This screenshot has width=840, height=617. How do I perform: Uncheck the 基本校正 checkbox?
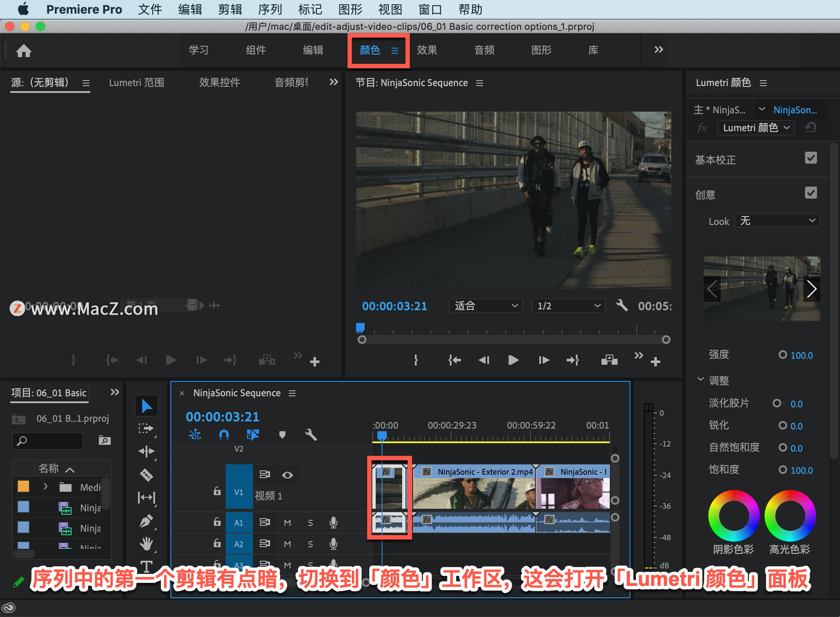click(x=810, y=158)
